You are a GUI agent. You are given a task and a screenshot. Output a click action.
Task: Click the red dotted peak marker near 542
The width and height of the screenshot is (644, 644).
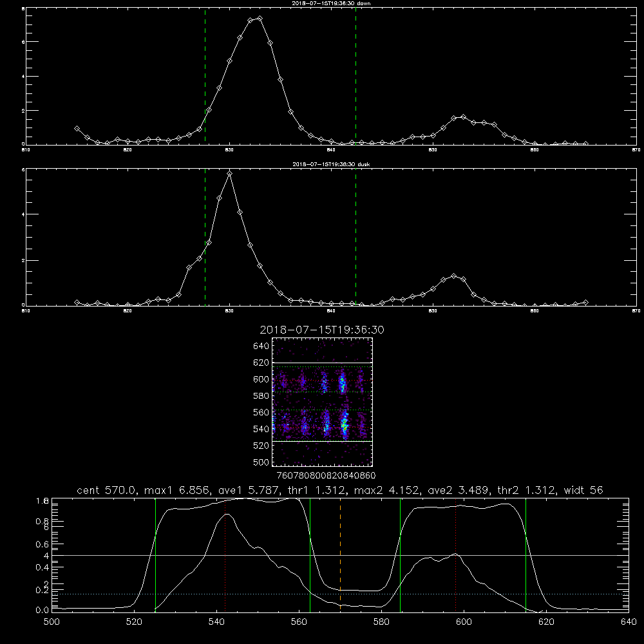pyautogui.click(x=225, y=554)
